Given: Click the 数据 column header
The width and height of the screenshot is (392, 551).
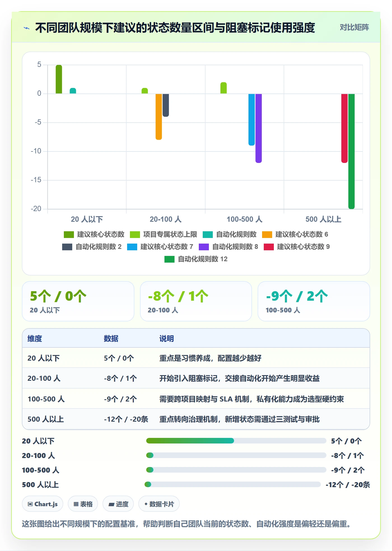Looking at the screenshot, I should pyautogui.click(x=111, y=338).
